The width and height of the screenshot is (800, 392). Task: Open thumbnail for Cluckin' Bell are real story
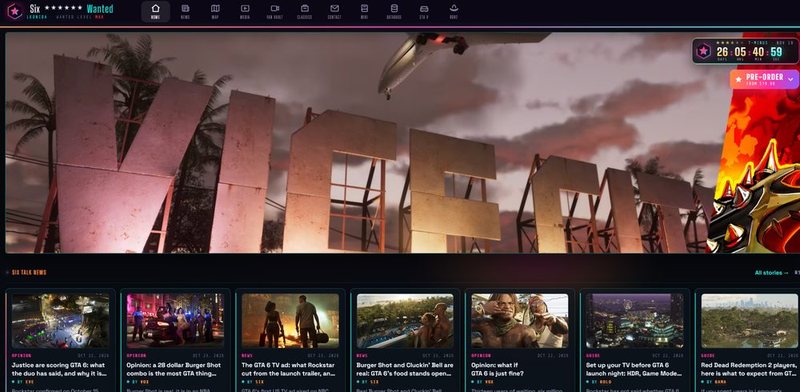point(405,321)
